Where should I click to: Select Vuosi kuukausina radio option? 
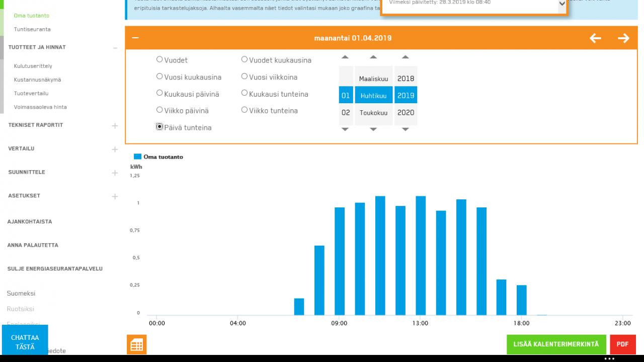(159, 77)
